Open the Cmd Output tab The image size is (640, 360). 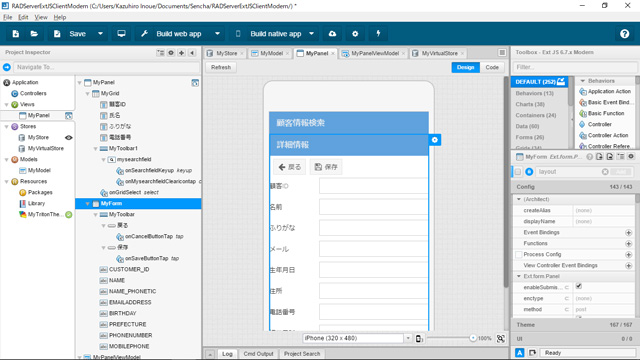258,354
